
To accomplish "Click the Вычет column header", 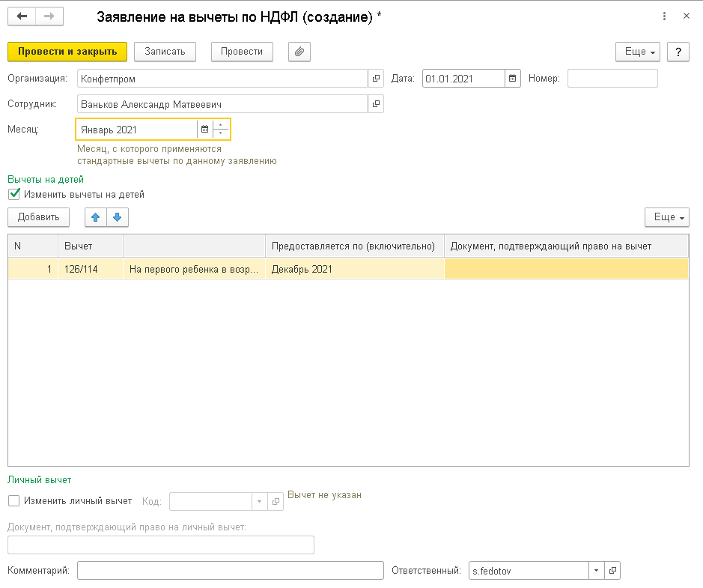I will [91, 246].
